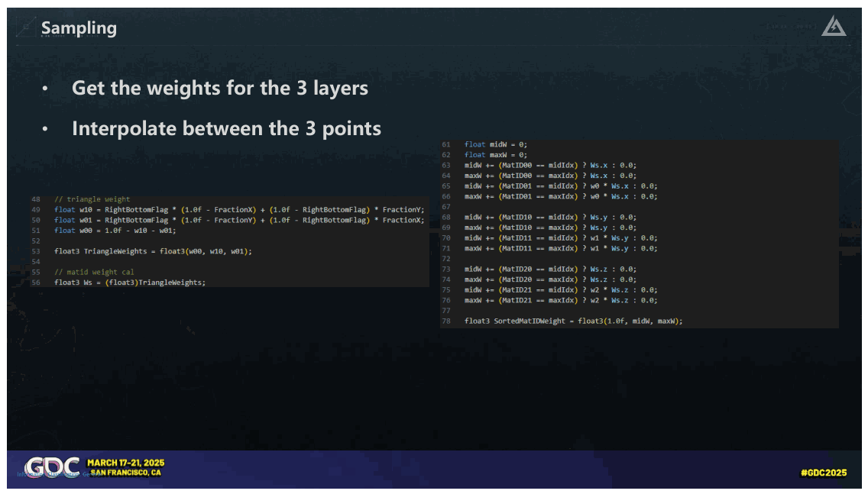Screen dimensions: 868x494
Task: Click the maxW line comparing MatID21 to maxIdx
Action: pyautogui.click(x=561, y=300)
